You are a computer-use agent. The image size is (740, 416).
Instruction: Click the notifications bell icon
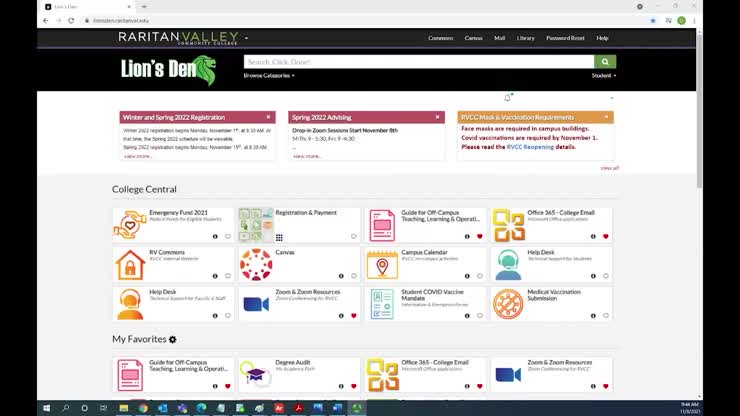pos(507,98)
